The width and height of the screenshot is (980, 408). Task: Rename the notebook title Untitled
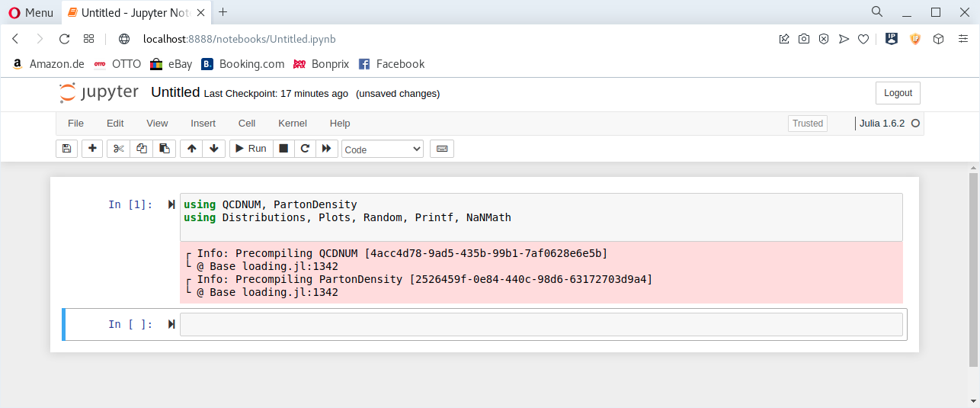click(175, 92)
